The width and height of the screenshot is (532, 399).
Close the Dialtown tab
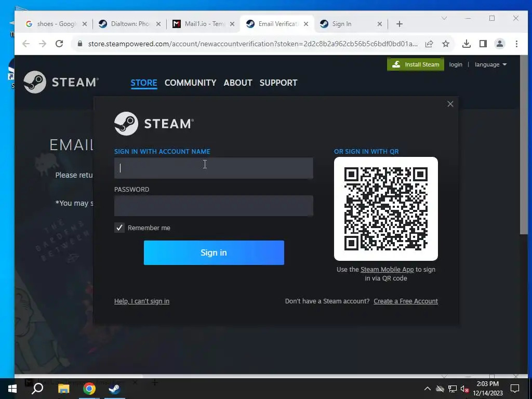[158, 24]
